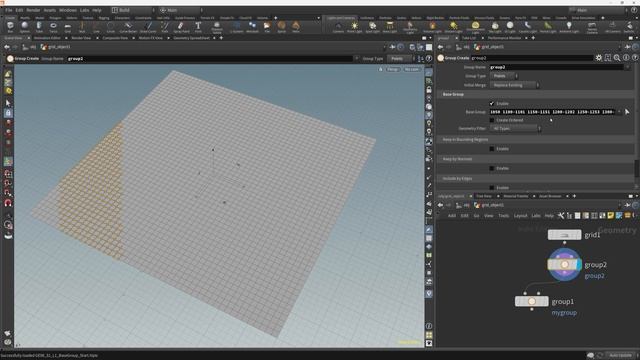Click the parameter pane vertical scrollbar

coord(637,169)
